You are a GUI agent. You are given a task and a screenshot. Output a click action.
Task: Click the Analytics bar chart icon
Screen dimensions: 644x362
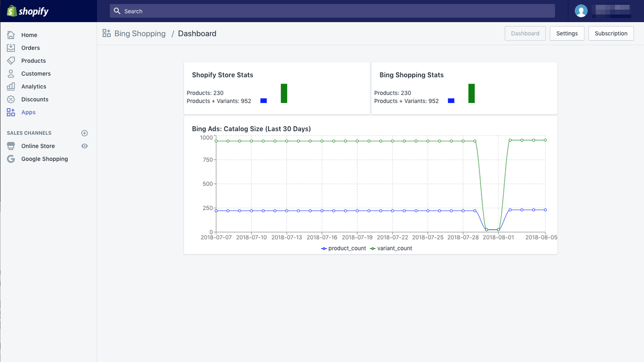pyautogui.click(x=11, y=86)
